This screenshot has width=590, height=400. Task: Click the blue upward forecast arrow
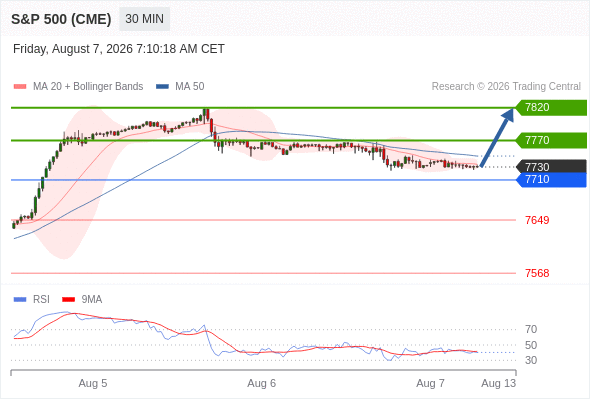pos(497,137)
